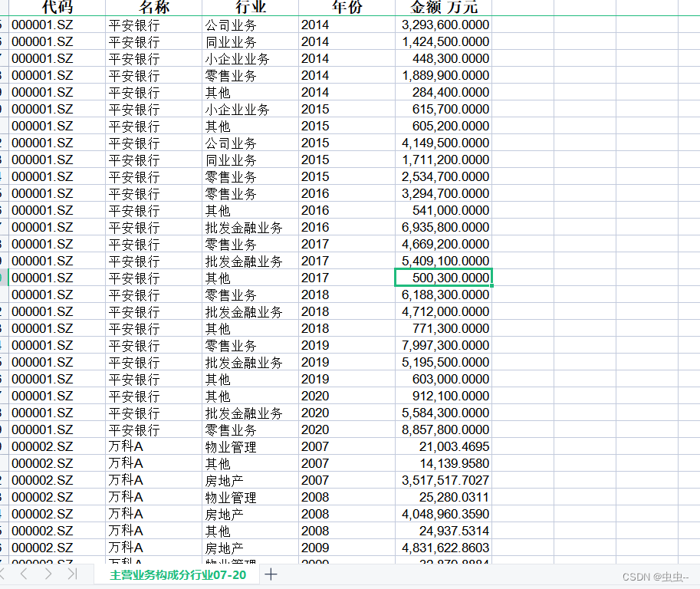Image resolution: width=700 pixels, height=589 pixels.
Task: Click amount cell 771,300.0000
Action: pos(444,328)
